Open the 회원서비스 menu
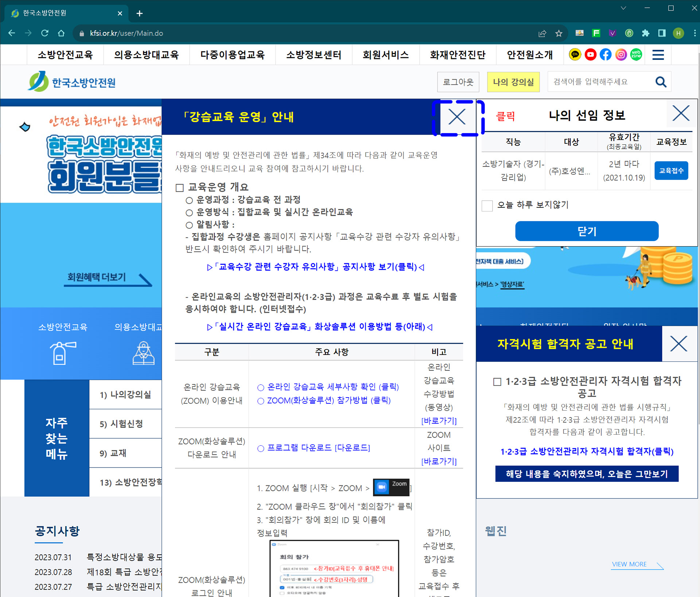Viewport: 700px width, 597px height. tap(385, 55)
